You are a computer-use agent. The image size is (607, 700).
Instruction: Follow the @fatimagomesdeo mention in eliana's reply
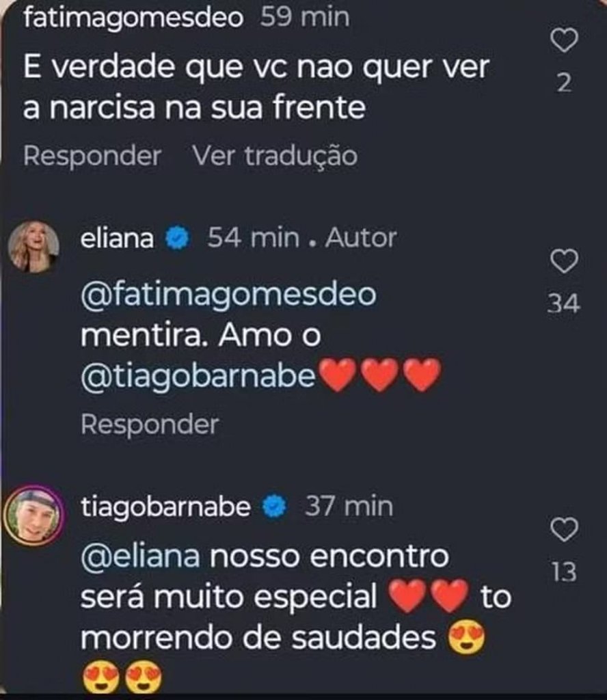tap(228, 295)
